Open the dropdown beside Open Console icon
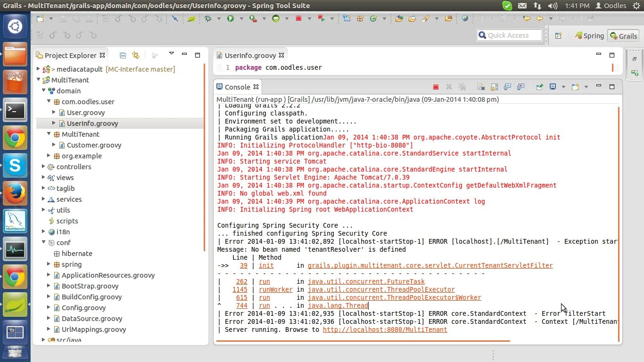Screen dimensions: 644x362 [586, 87]
